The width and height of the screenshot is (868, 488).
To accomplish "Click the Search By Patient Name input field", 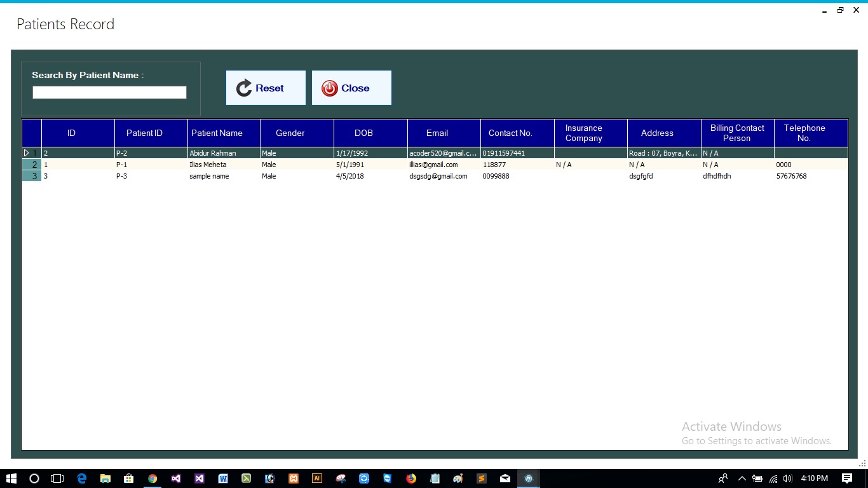I will (x=109, y=93).
